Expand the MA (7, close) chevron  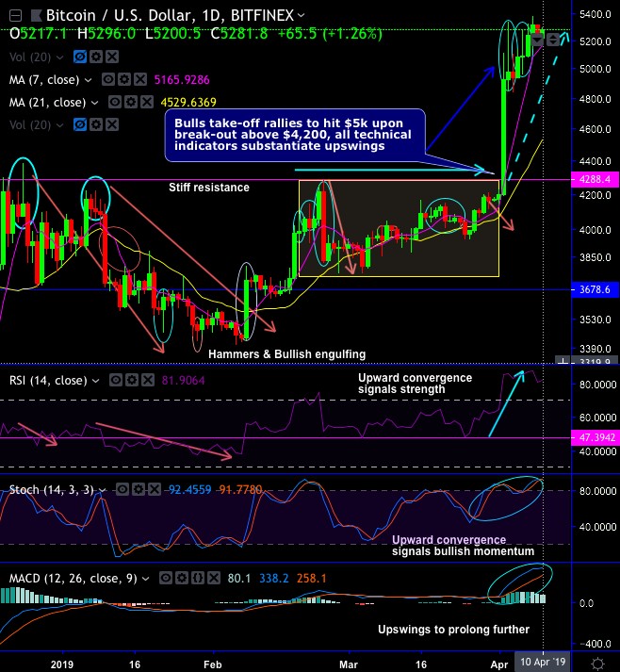coord(88,80)
